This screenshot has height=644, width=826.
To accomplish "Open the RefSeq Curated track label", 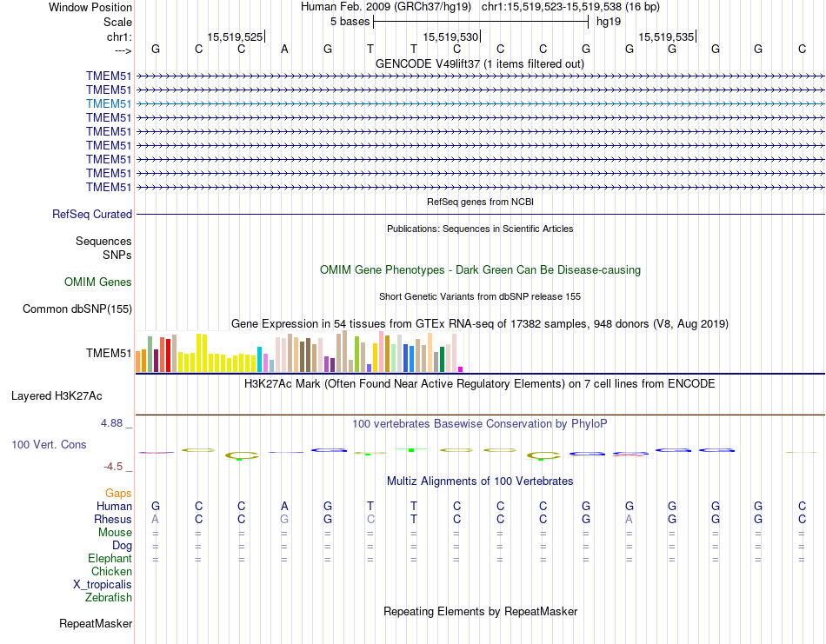I will [x=92, y=215].
